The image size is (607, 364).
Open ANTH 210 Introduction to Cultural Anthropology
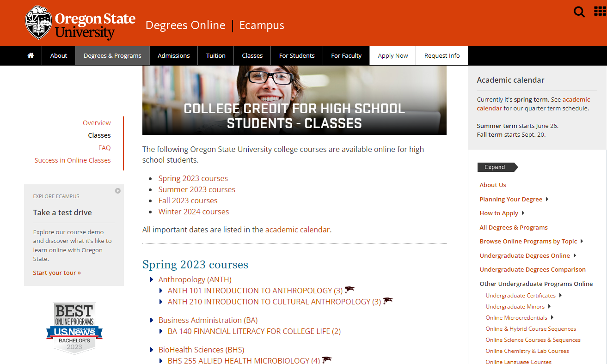point(274,302)
